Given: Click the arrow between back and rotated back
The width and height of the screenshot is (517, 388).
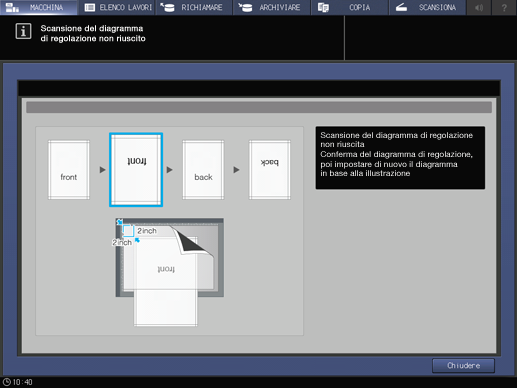Looking at the screenshot, I should tap(236, 170).
